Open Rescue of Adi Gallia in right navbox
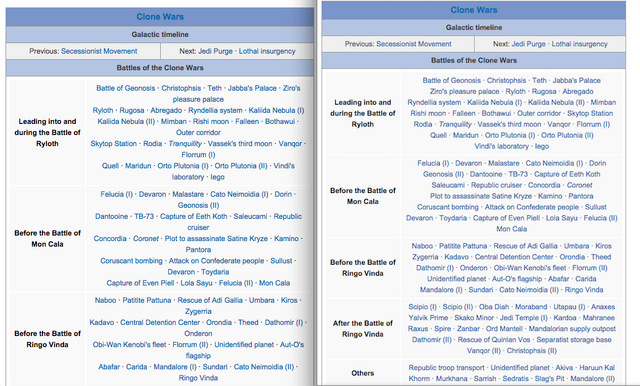This screenshot has height=386, width=640. tap(525, 246)
